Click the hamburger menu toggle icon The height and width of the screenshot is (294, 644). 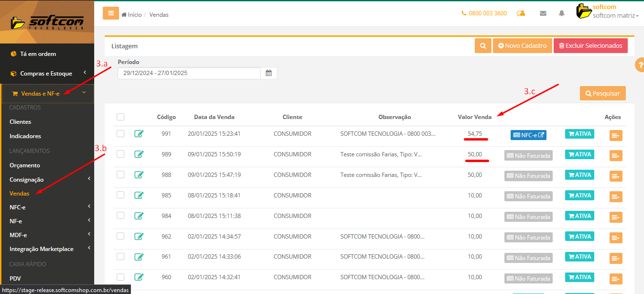coord(111,13)
